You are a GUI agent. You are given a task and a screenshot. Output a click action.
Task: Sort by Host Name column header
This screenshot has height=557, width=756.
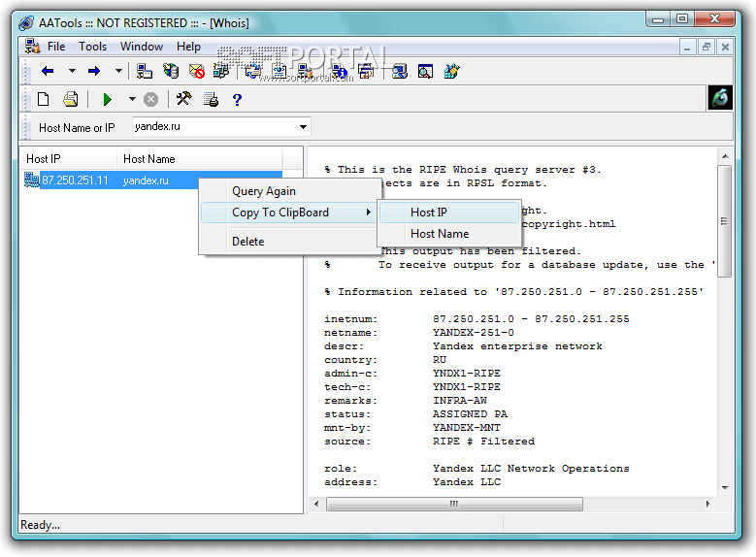point(199,159)
